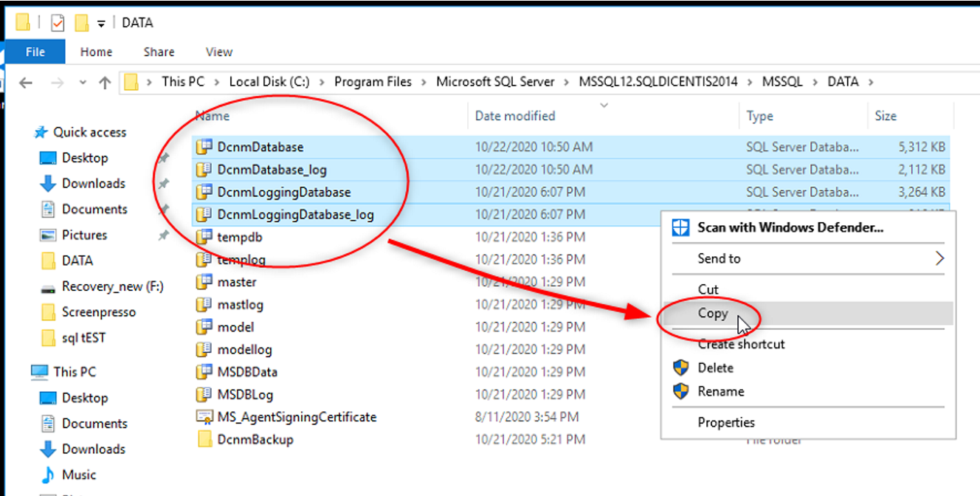Select Recovery_new (F:) drive icon
This screenshot has width=980, height=496.
[48, 287]
